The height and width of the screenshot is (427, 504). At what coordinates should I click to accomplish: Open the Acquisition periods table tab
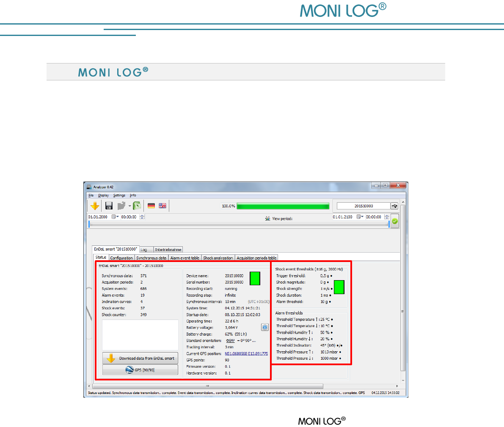[x=256, y=258]
